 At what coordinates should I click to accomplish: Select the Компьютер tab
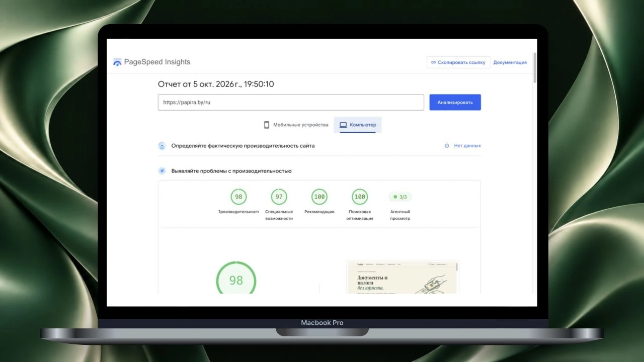(x=358, y=125)
